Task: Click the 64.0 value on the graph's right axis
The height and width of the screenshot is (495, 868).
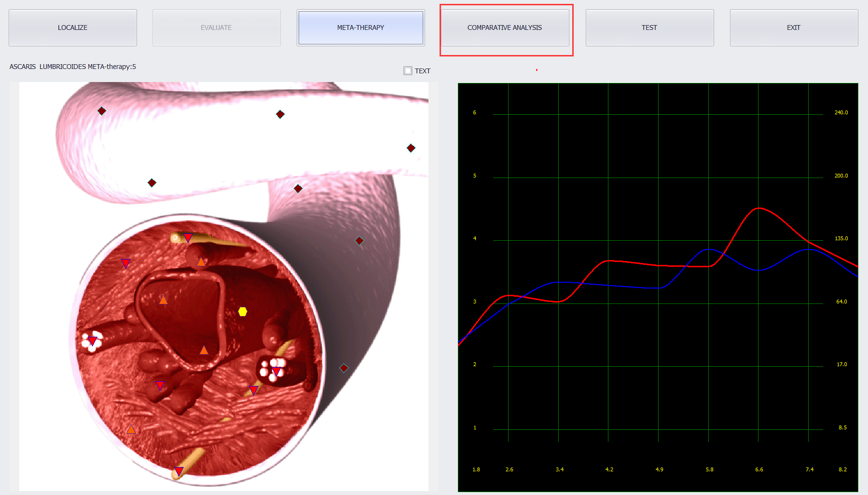Action: 841,302
